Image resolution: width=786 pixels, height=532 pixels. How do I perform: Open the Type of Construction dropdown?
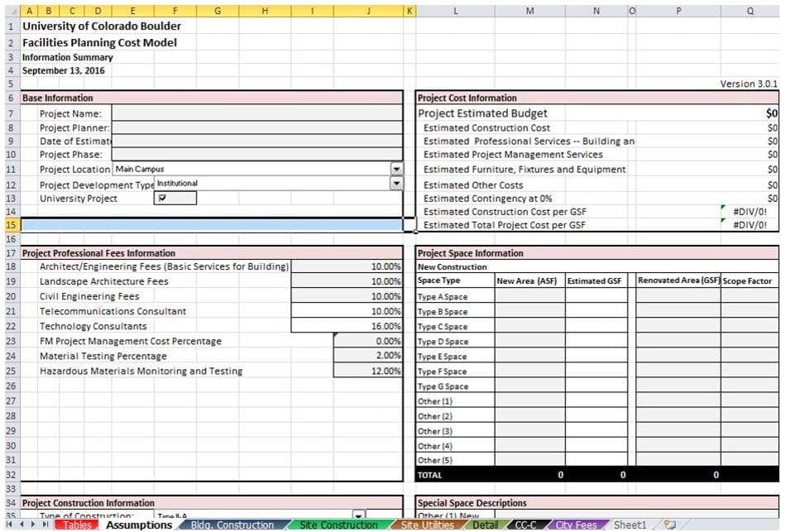click(x=359, y=515)
